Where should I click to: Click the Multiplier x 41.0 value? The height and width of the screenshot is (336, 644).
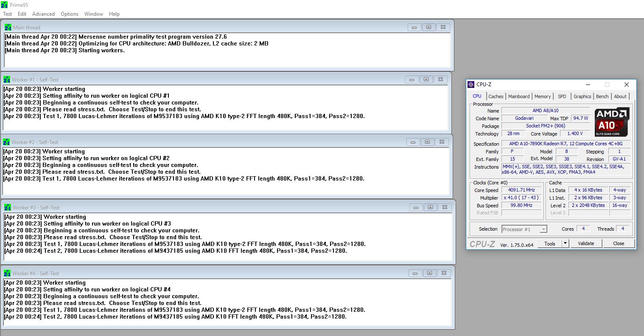pos(521,198)
